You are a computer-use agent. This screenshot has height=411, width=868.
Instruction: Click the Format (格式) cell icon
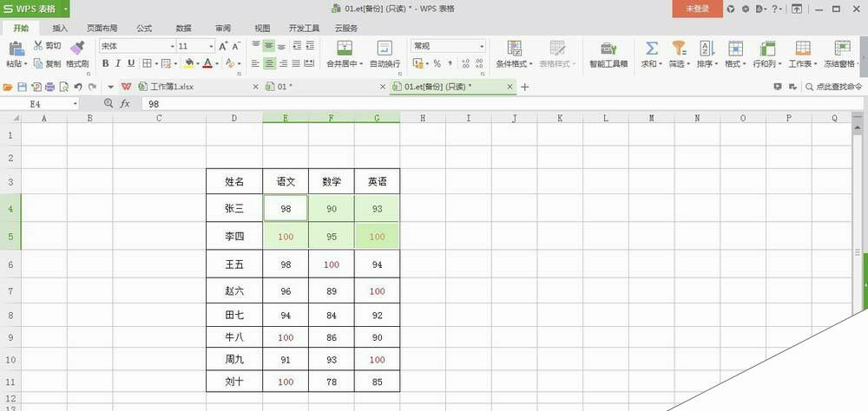(x=735, y=49)
